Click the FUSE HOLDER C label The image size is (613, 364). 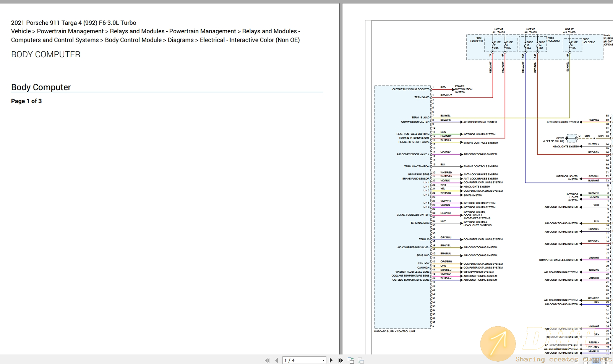pos(589,41)
